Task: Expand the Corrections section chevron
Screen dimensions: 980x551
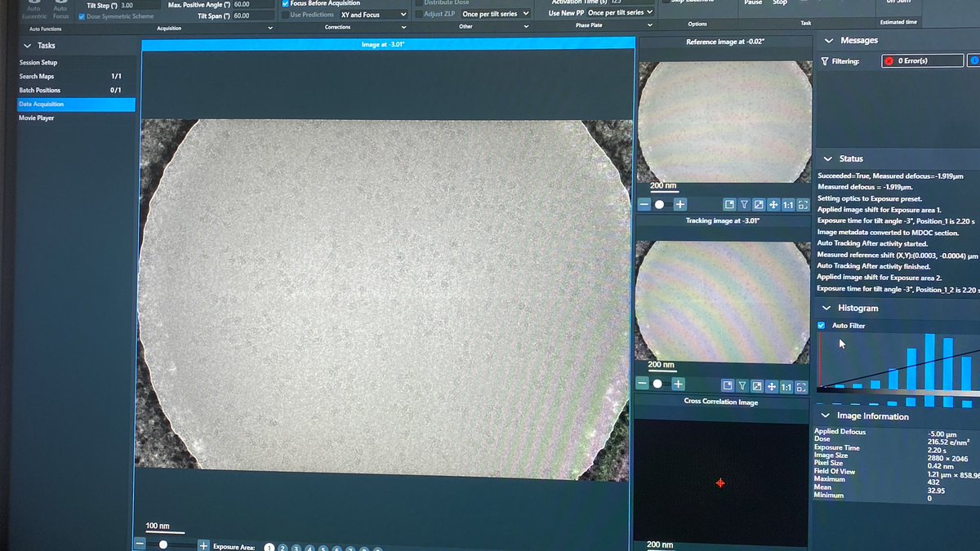Action: point(403,27)
